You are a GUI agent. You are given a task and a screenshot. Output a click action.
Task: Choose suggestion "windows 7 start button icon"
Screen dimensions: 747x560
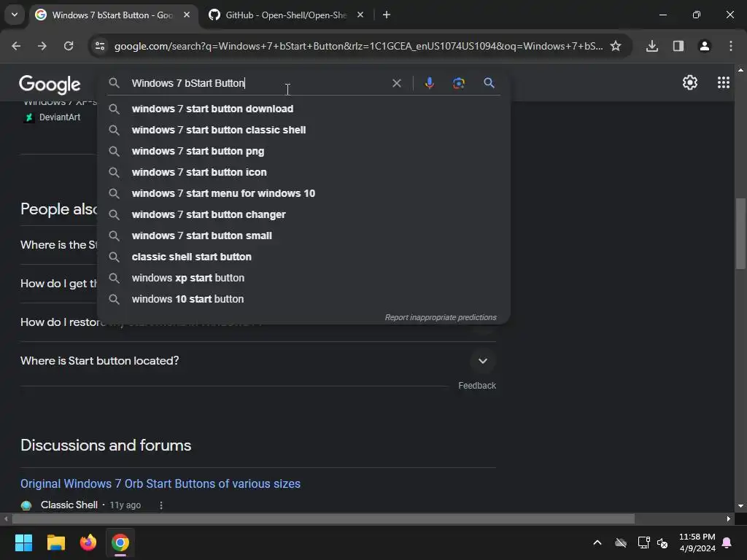coord(303,172)
